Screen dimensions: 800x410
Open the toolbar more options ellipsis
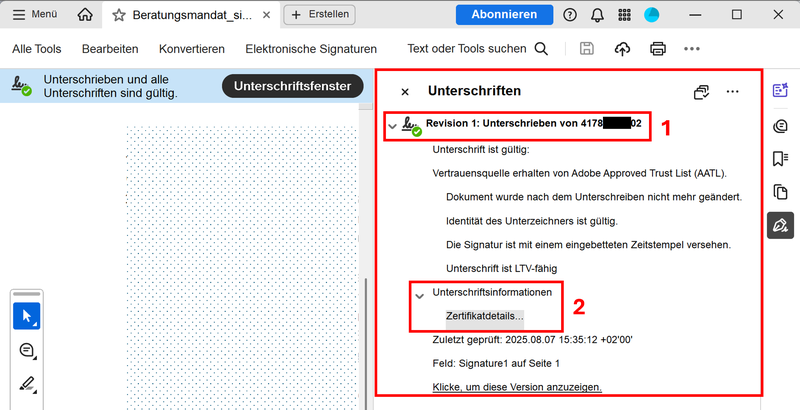click(x=692, y=49)
